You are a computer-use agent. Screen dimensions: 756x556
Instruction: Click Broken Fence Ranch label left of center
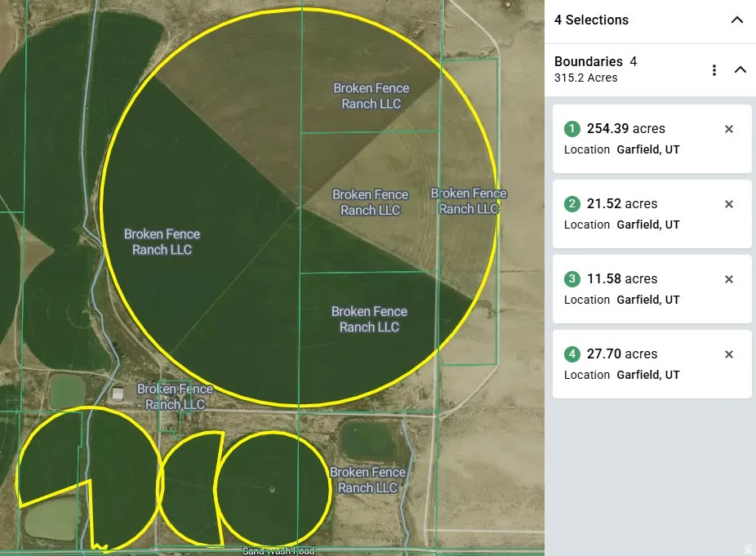pyautogui.click(x=162, y=242)
